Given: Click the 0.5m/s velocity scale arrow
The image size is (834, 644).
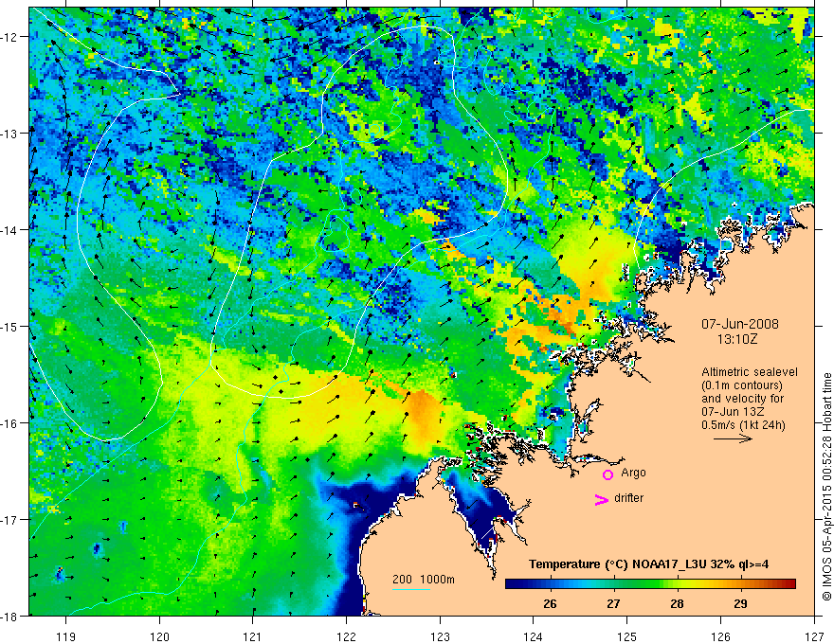Looking at the screenshot, I should [733, 438].
